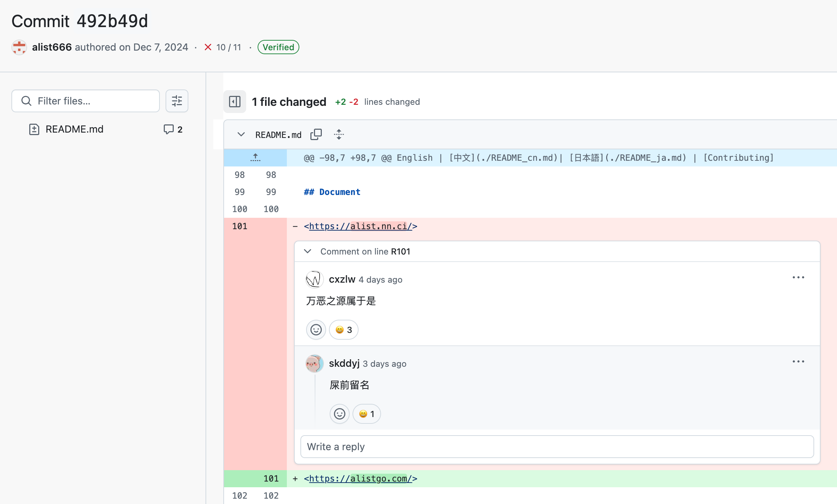Click the Verified signature badge

click(x=278, y=47)
